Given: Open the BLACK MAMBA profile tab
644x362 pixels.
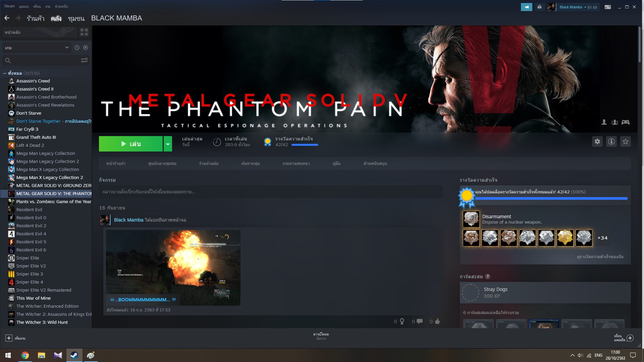Looking at the screenshot, I should pos(116,18).
